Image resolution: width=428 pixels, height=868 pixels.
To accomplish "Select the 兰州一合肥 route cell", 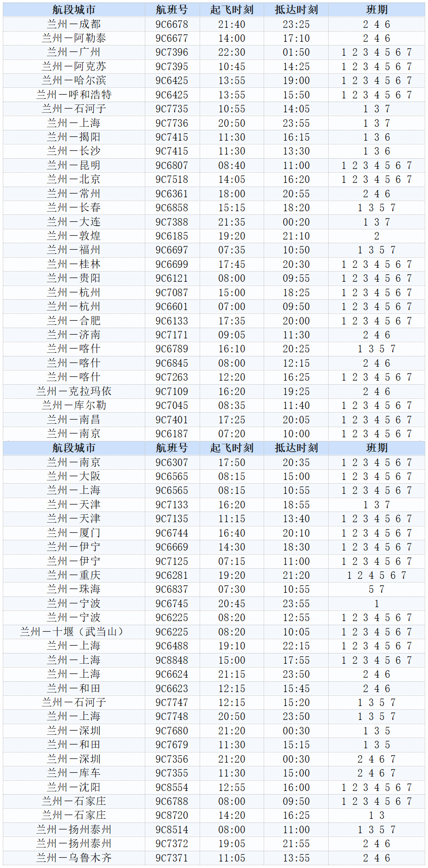I will pos(74,321).
